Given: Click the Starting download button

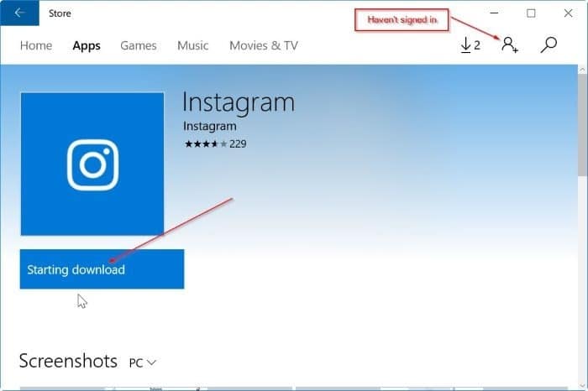Looking at the screenshot, I should [x=102, y=269].
